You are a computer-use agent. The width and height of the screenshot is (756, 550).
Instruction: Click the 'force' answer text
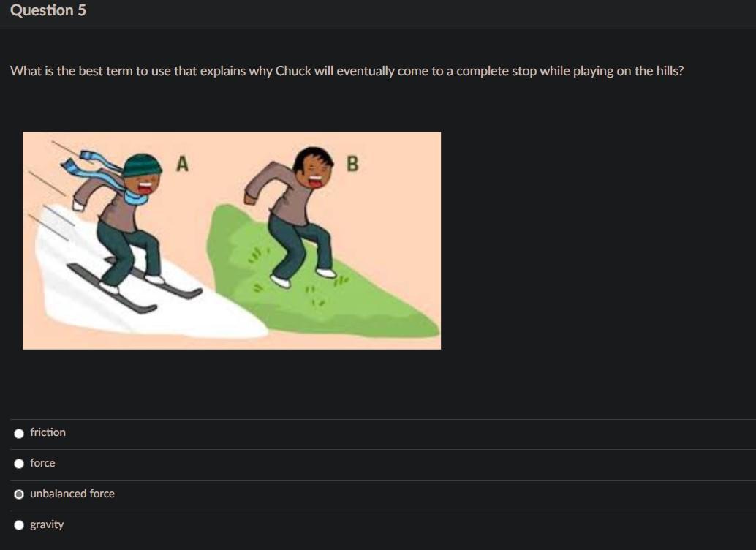[x=42, y=463]
